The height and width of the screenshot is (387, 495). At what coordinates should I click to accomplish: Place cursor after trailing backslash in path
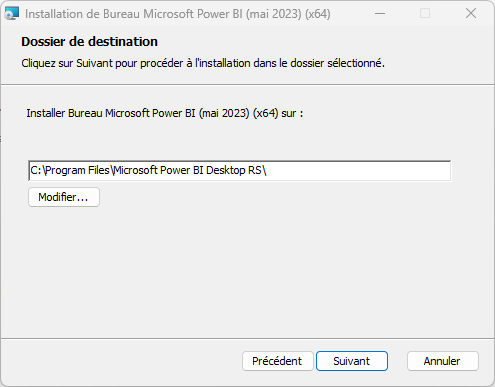267,171
